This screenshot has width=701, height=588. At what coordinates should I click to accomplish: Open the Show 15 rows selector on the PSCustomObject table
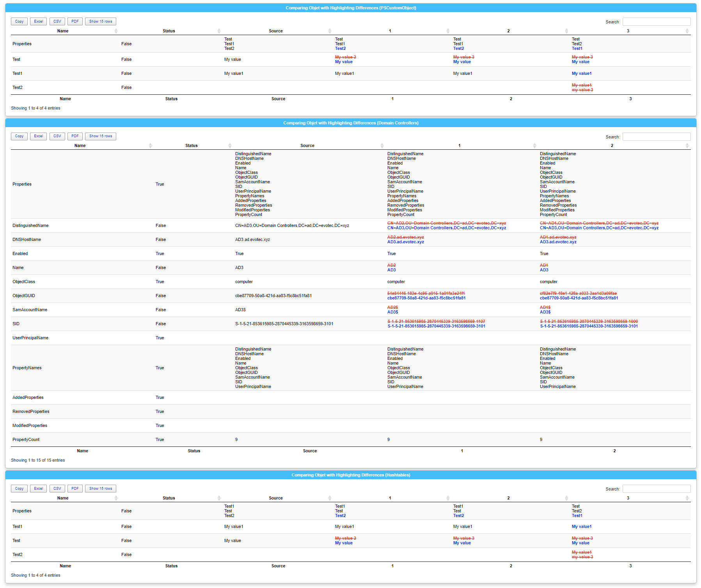pyautogui.click(x=100, y=21)
